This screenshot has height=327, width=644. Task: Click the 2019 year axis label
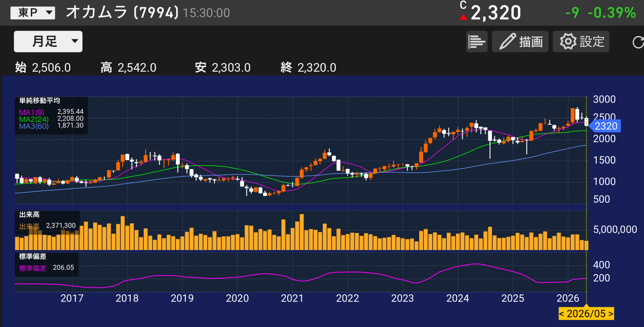[182, 298]
